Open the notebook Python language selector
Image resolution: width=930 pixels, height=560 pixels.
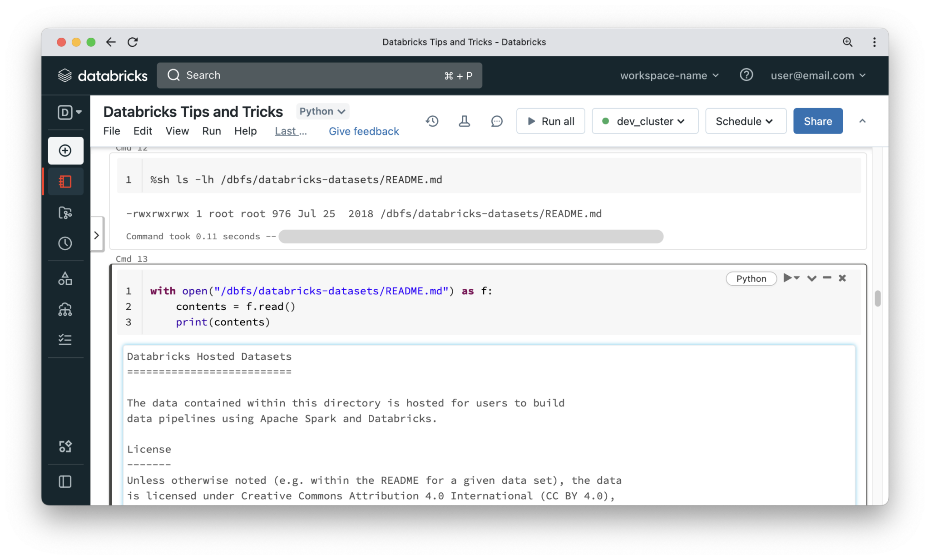click(x=322, y=111)
